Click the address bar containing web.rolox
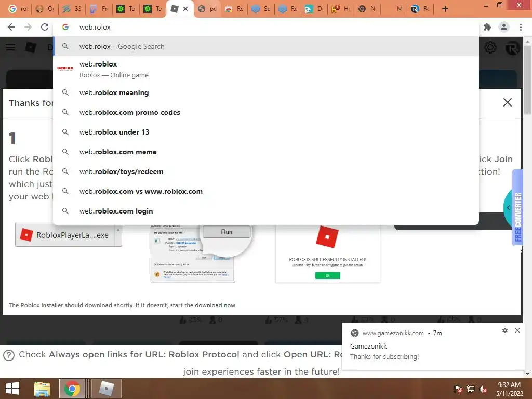Image resolution: width=532 pixels, height=399 pixels. (266, 27)
